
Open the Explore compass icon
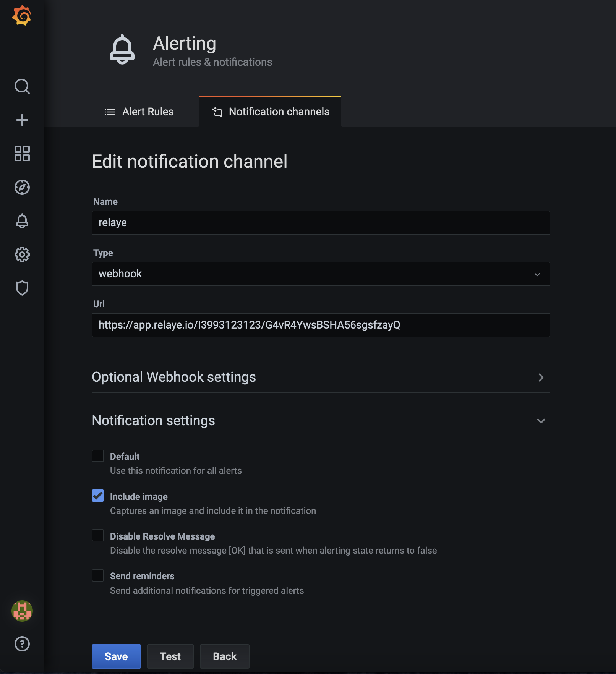click(x=22, y=187)
